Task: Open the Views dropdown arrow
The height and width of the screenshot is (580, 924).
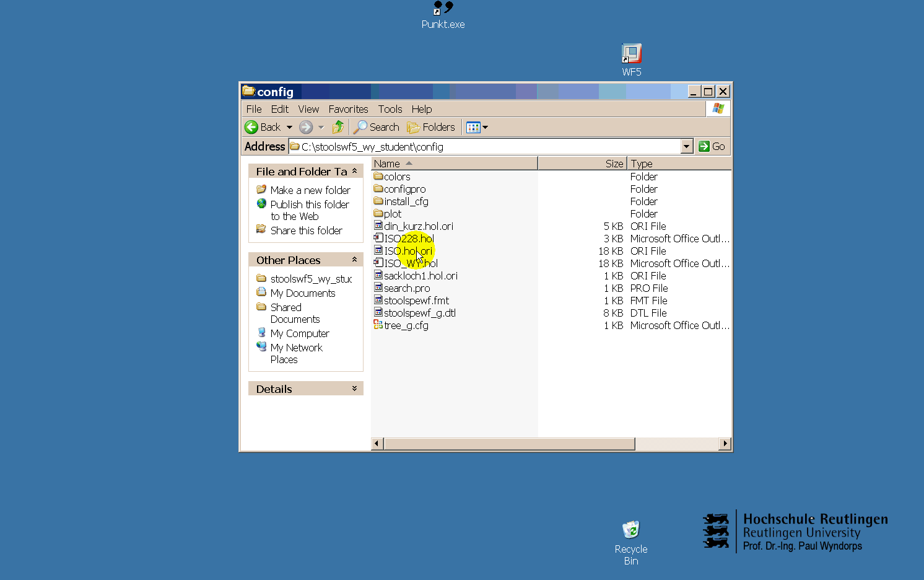Action: click(x=486, y=127)
